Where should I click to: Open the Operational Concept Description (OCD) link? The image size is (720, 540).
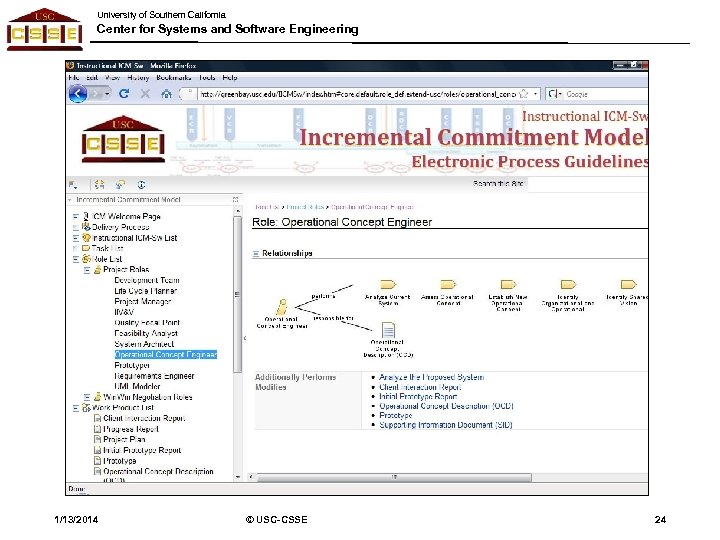coord(446,406)
